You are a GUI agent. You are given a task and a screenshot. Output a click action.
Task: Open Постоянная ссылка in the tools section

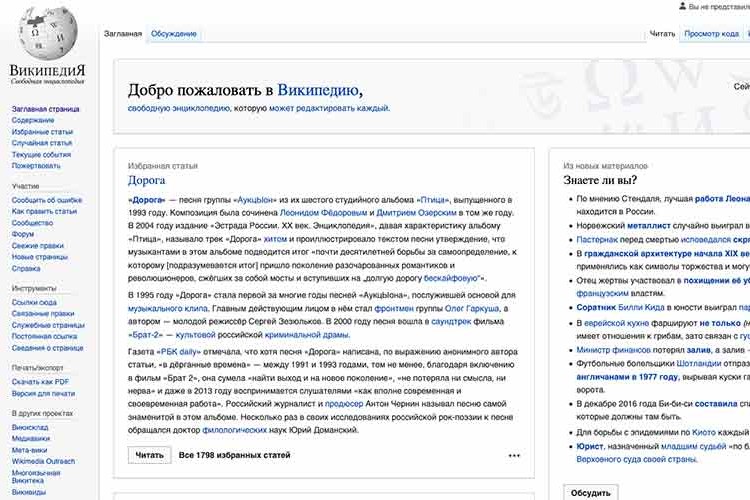(44, 335)
